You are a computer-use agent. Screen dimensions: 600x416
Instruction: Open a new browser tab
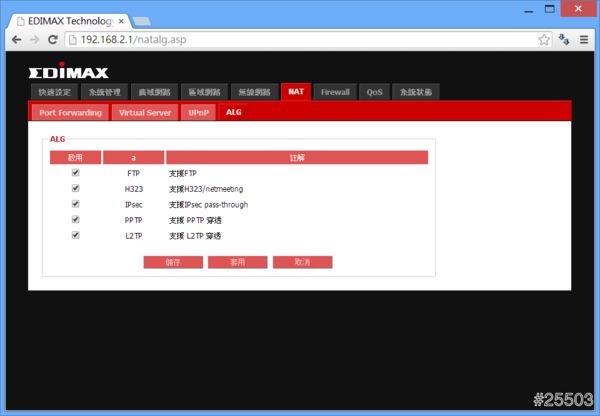(x=142, y=21)
